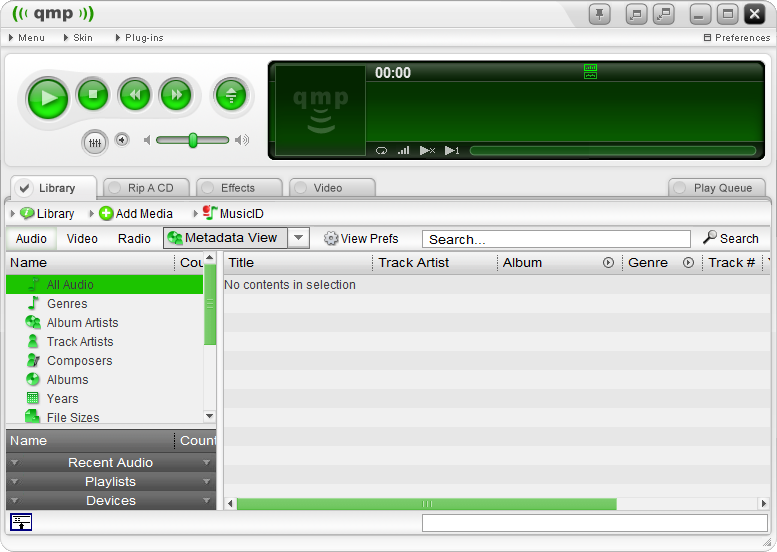Click the small round balance button
777x552 pixels.
(122, 140)
